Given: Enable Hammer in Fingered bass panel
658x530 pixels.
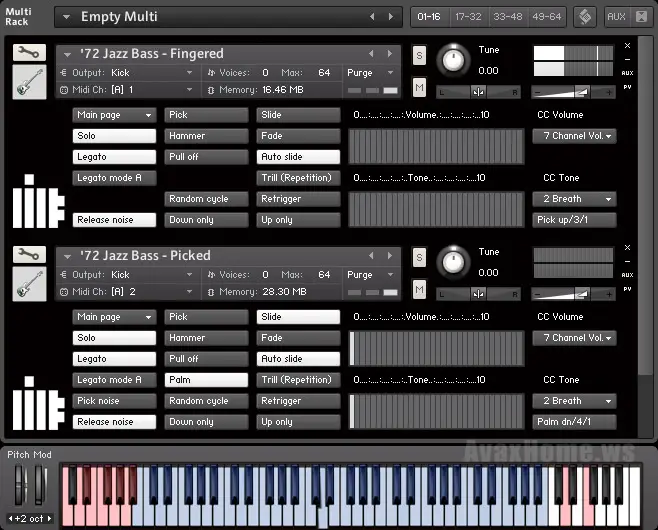Looking at the screenshot, I should pos(206,136).
